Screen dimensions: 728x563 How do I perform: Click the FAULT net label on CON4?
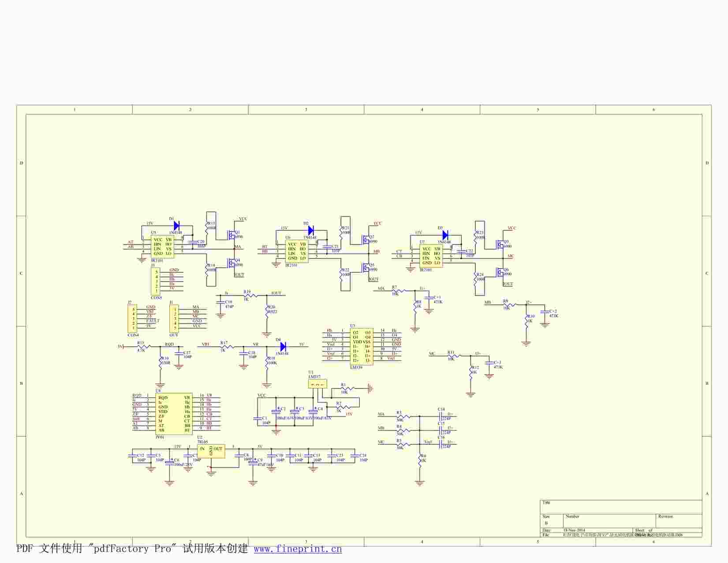coord(153,321)
